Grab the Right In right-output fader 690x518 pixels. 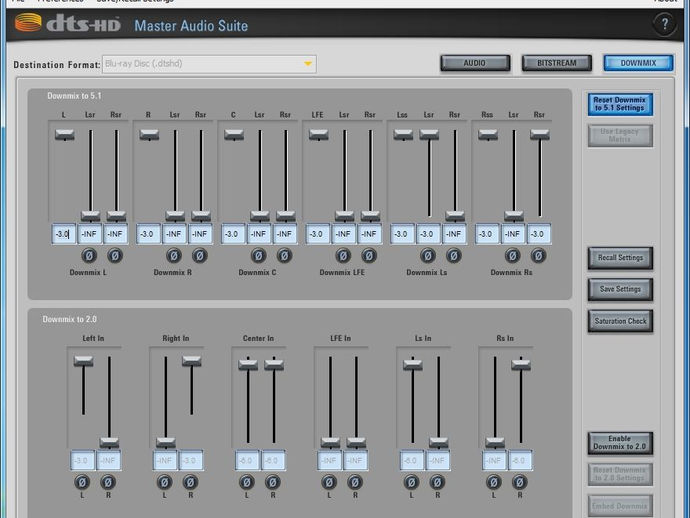click(191, 361)
